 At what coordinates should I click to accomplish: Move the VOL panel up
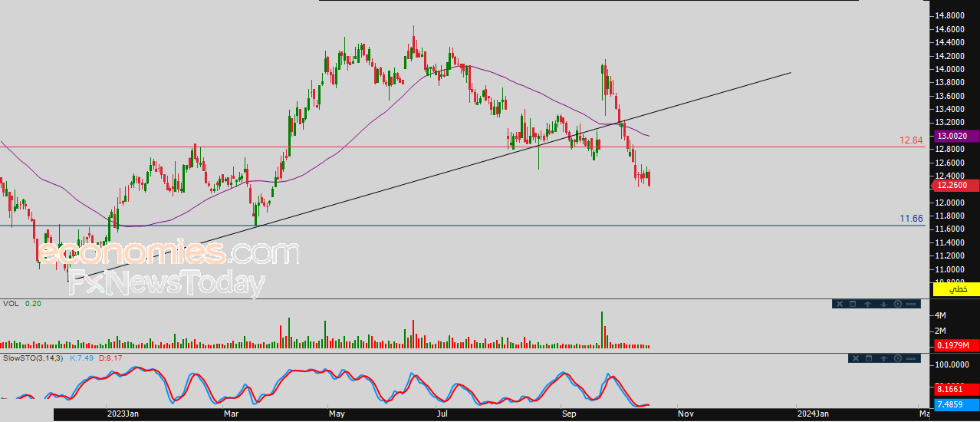[x=867, y=304]
